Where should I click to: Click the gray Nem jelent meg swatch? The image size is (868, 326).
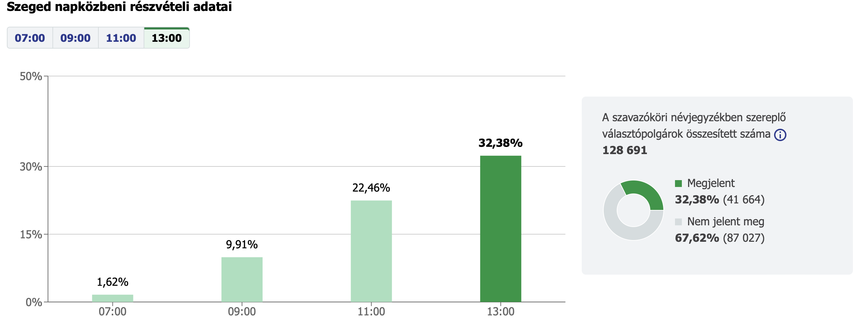coord(678,222)
